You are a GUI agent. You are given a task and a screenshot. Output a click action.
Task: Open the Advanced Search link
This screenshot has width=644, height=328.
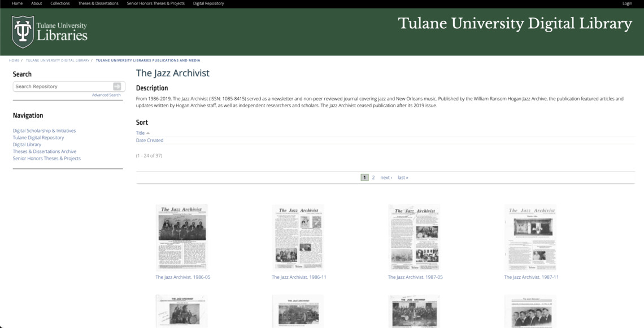click(106, 95)
